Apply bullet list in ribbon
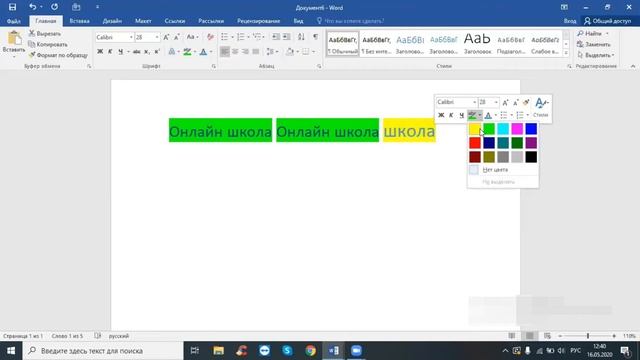This screenshot has height=360, width=640. point(224,37)
